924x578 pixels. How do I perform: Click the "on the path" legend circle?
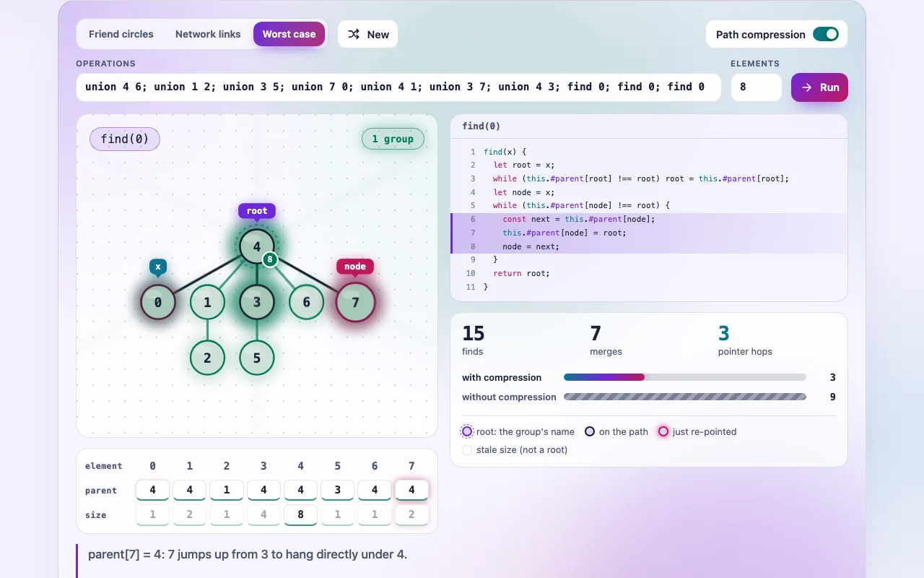(x=590, y=431)
